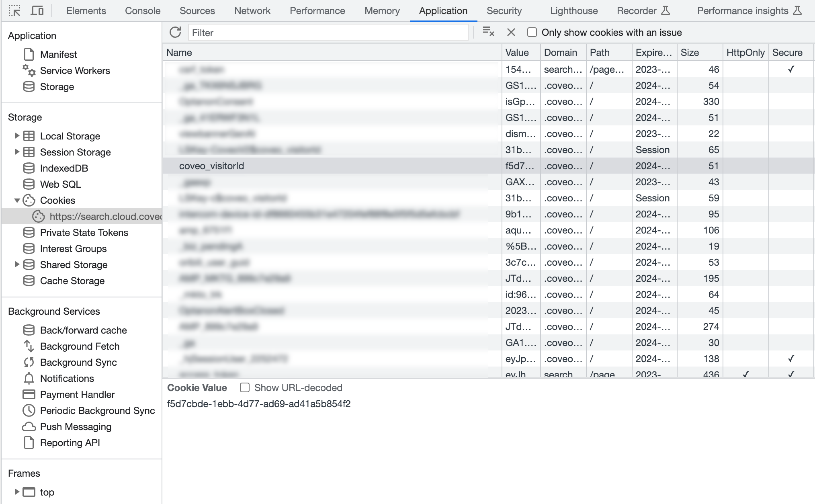Screen dimensions: 815x504
Task: Click the cookie Filter input field
Action: tap(328, 33)
